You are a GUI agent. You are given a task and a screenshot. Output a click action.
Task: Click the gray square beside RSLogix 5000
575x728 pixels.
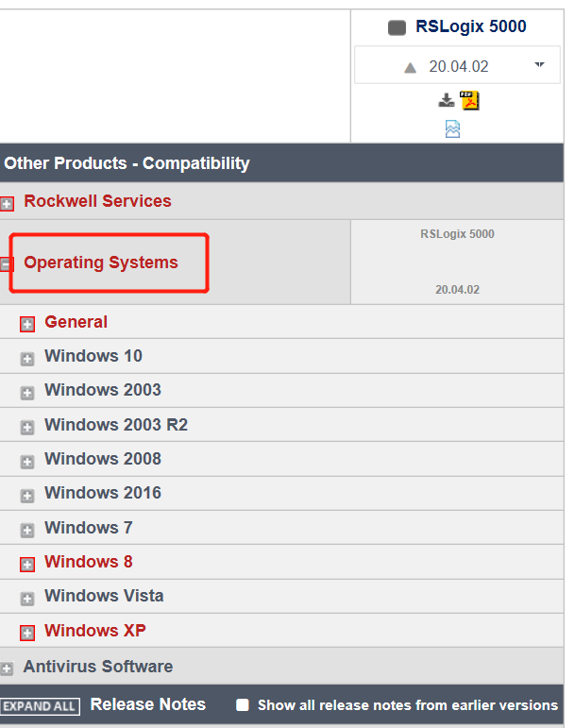click(397, 27)
